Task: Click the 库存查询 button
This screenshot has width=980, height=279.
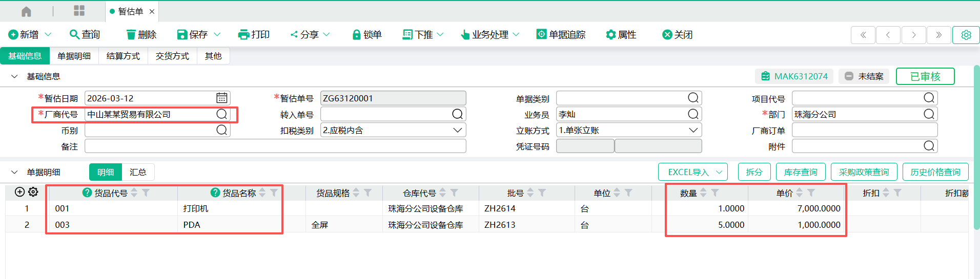Action: coord(800,172)
